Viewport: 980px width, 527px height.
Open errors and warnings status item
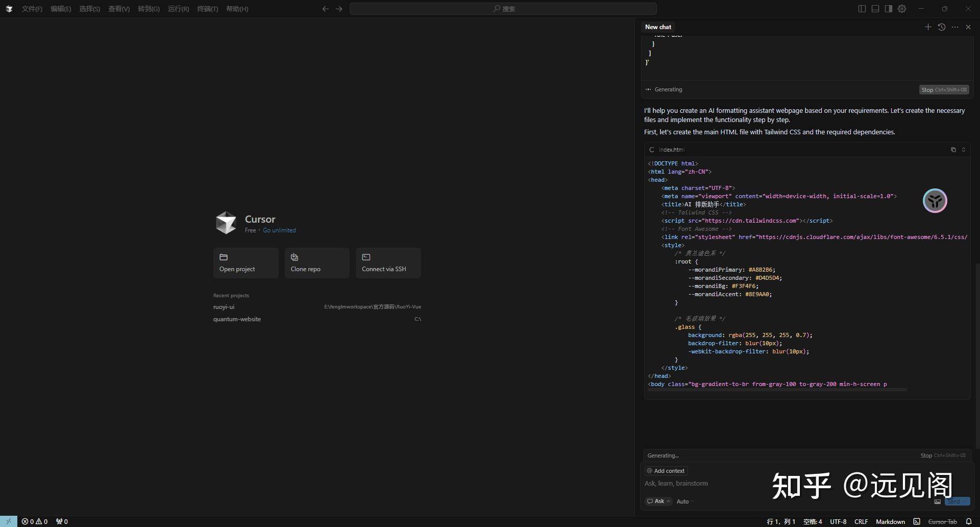point(35,521)
